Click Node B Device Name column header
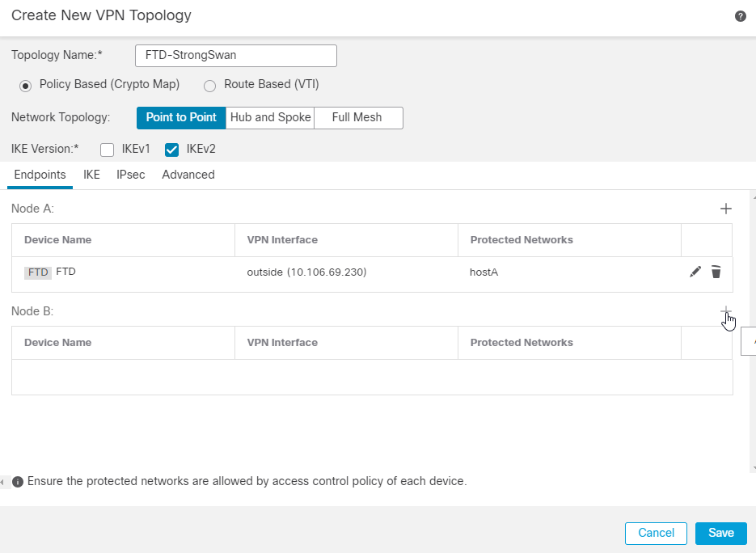 pyautogui.click(x=123, y=343)
